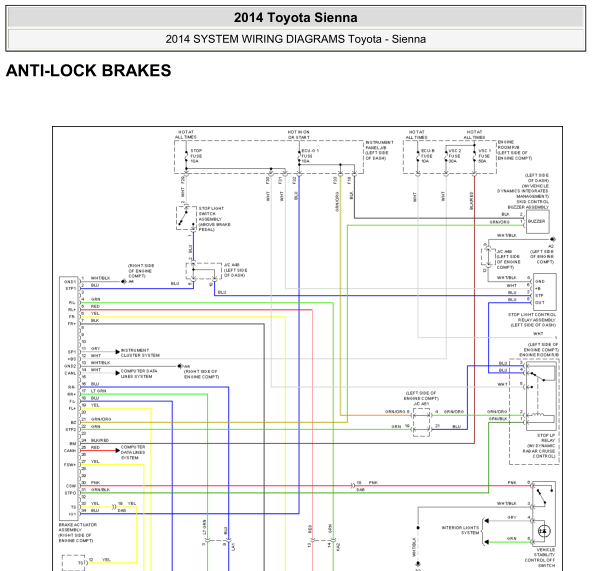
Task: Click the 'FR+' pin label
Action: [72, 324]
